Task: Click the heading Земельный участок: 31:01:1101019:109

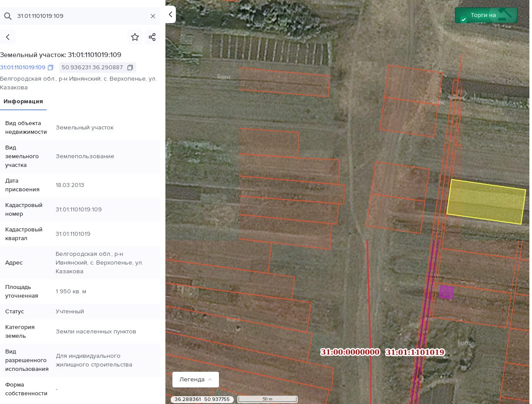Action: click(x=61, y=55)
